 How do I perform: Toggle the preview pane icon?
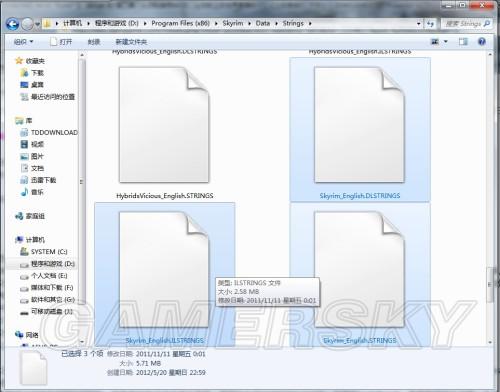pos(463,42)
